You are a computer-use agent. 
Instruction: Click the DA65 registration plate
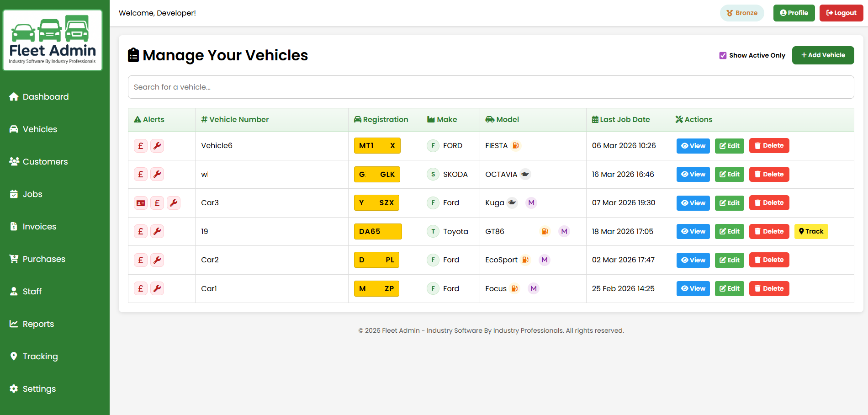point(378,231)
